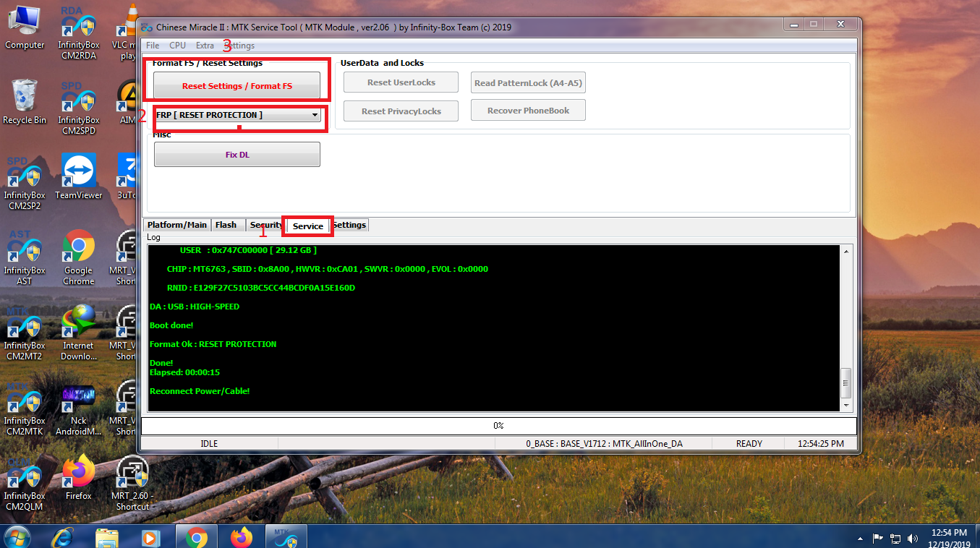Open the VLC media player desktop icon
This screenshot has width=980, height=548.
tap(127, 32)
